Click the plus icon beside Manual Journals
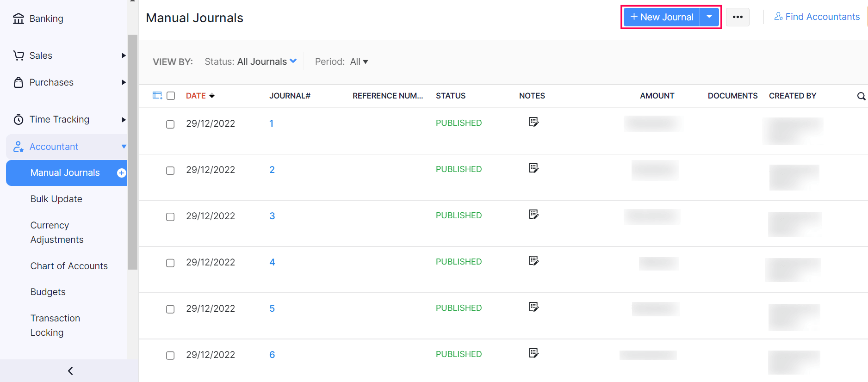This screenshot has width=868, height=382. coord(121,173)
